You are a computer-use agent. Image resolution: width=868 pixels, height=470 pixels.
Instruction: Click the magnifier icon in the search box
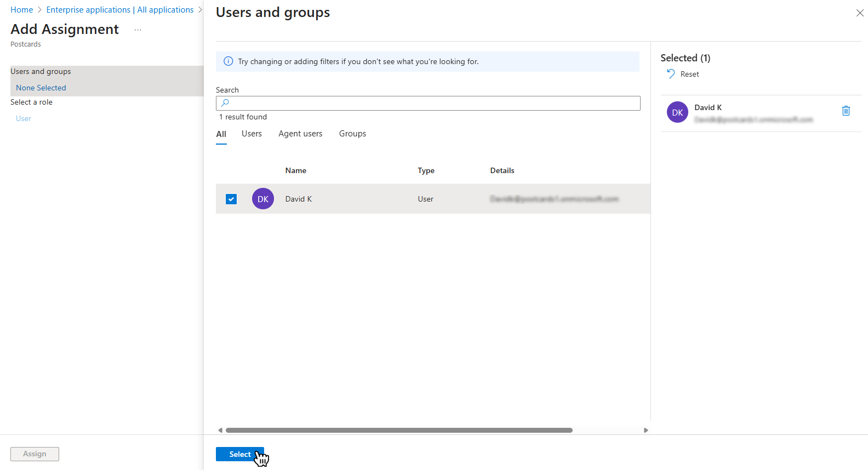tap(225, 103)
